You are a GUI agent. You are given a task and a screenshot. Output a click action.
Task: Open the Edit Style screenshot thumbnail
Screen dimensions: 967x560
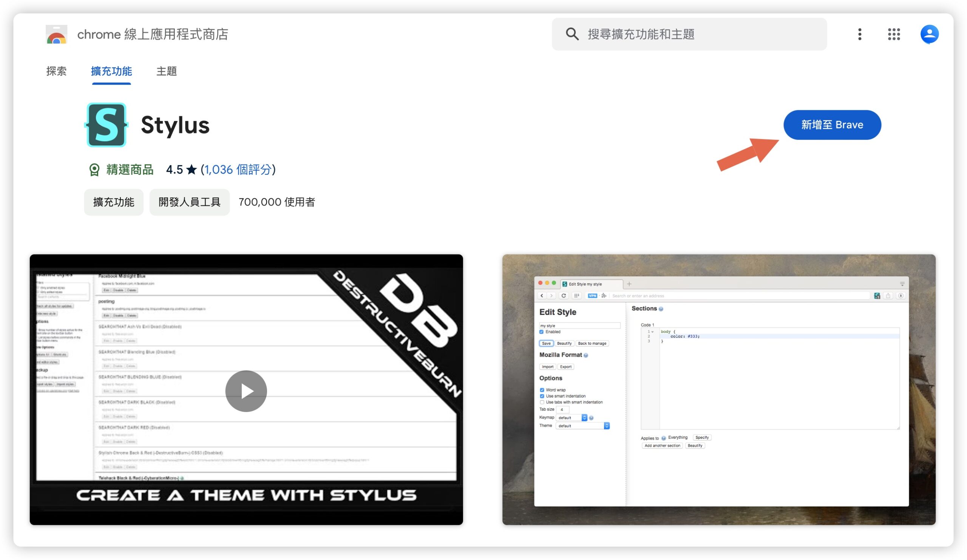pyautogui.click(x=719, y=389)
